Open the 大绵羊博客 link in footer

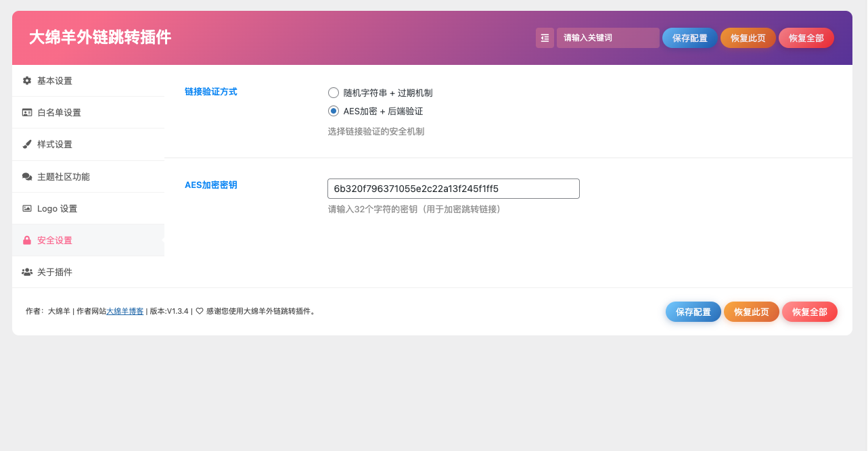125,312
